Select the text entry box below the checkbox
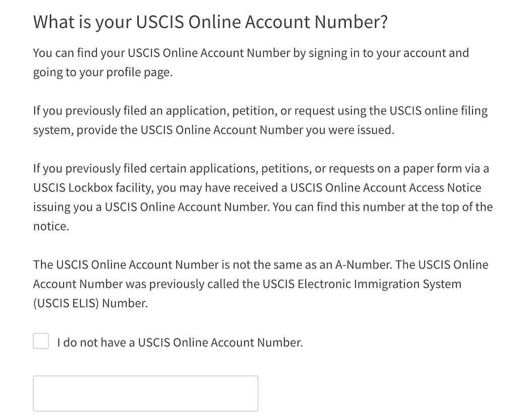This screenshot has width=516, height=420. 145,393
